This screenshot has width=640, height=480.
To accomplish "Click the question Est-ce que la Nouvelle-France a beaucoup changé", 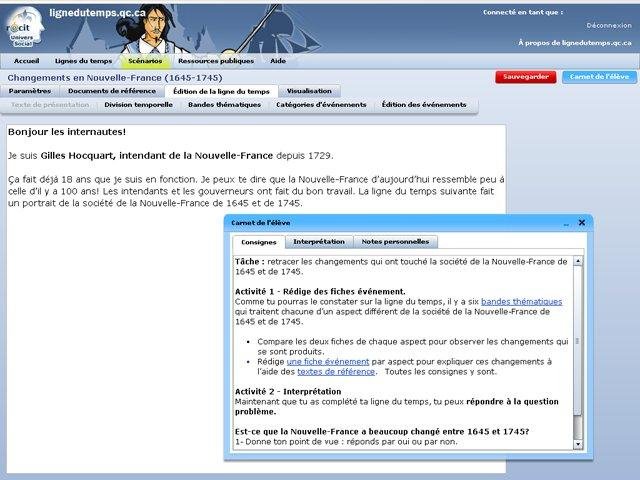I will [382, 431].
